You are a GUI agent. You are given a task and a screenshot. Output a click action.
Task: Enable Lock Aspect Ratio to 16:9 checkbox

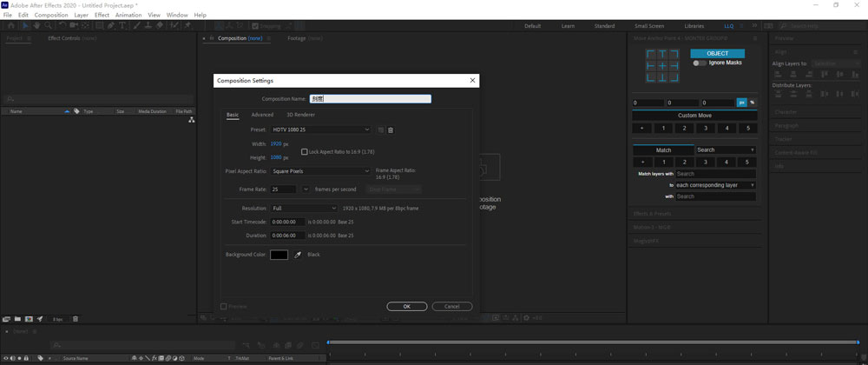tap(305, 151)
